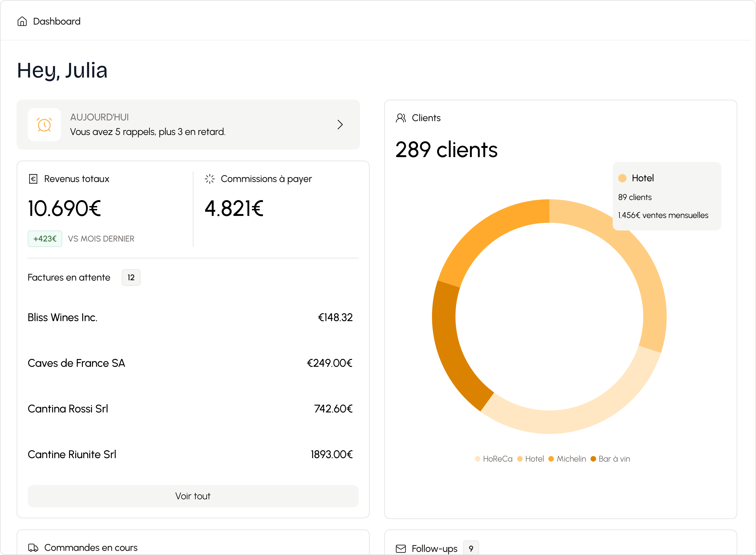The width and height of the screenshot is (756, 555).
Task: Click the spinner icon beside Commissions à payer
Action: click(x=210, y=179)
